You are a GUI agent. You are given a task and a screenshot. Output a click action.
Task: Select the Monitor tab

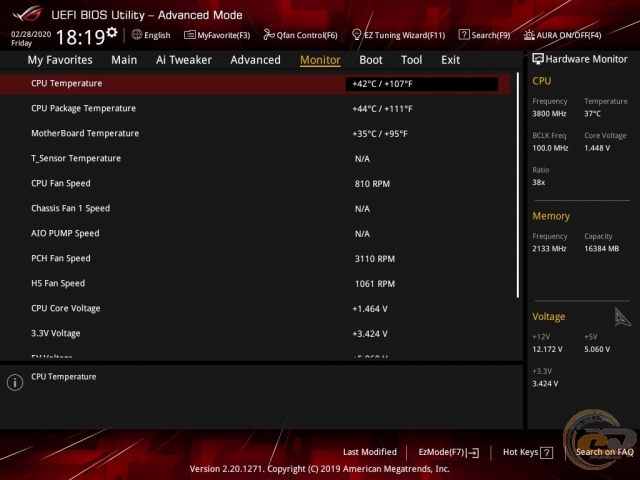pyautogui.click(x=320, y=60)
